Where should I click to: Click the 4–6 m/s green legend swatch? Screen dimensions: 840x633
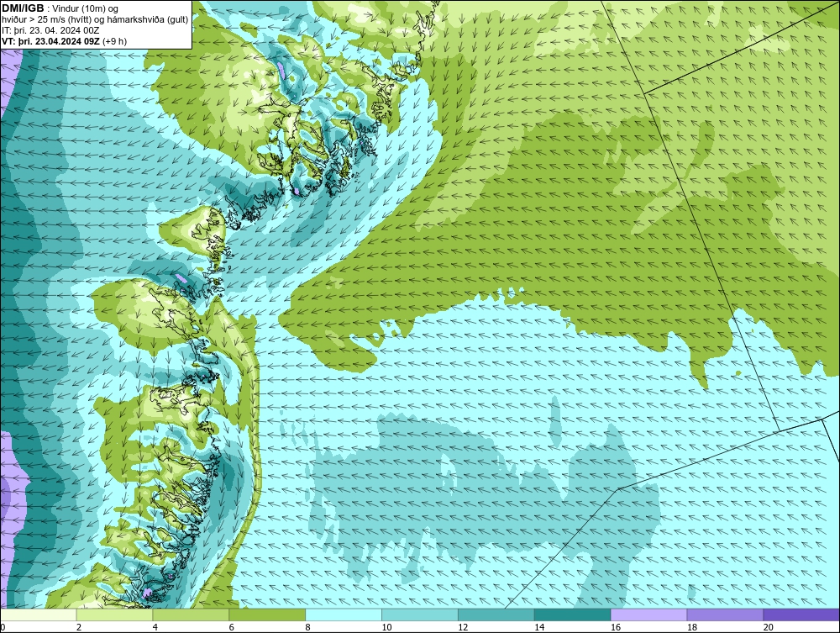(x=191, y=615)
